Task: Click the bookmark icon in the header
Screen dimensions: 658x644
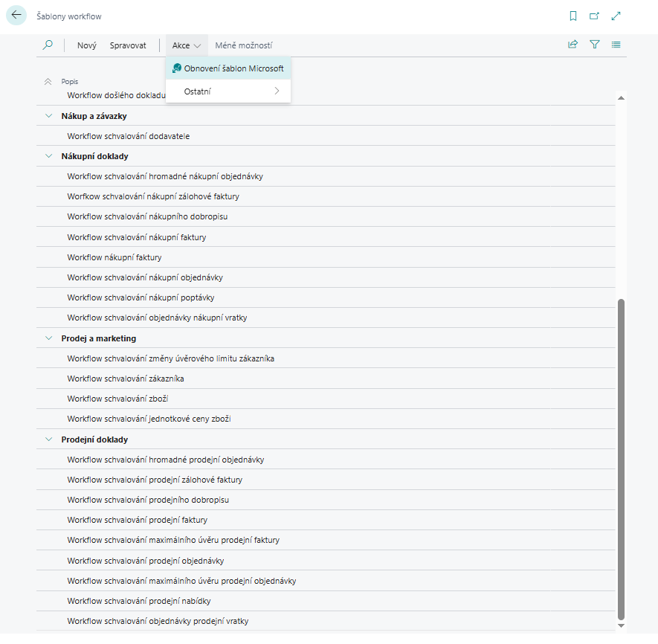Action: pos(572,16)
